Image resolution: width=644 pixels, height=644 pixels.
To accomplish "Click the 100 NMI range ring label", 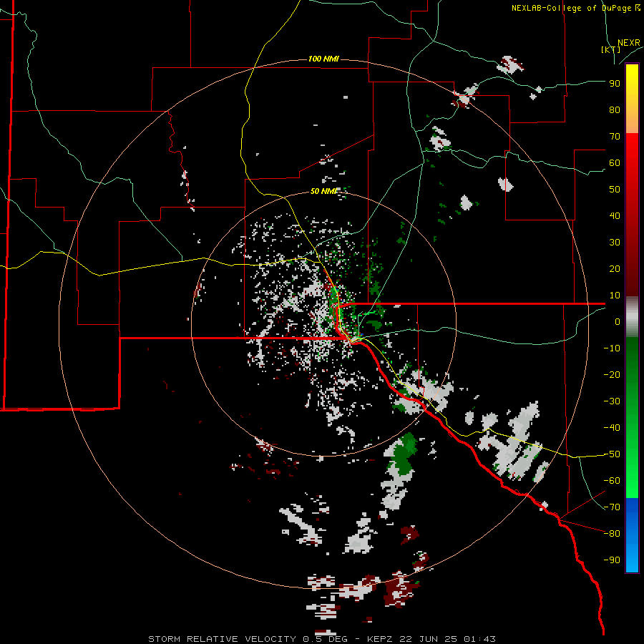I will coord(323,59).
